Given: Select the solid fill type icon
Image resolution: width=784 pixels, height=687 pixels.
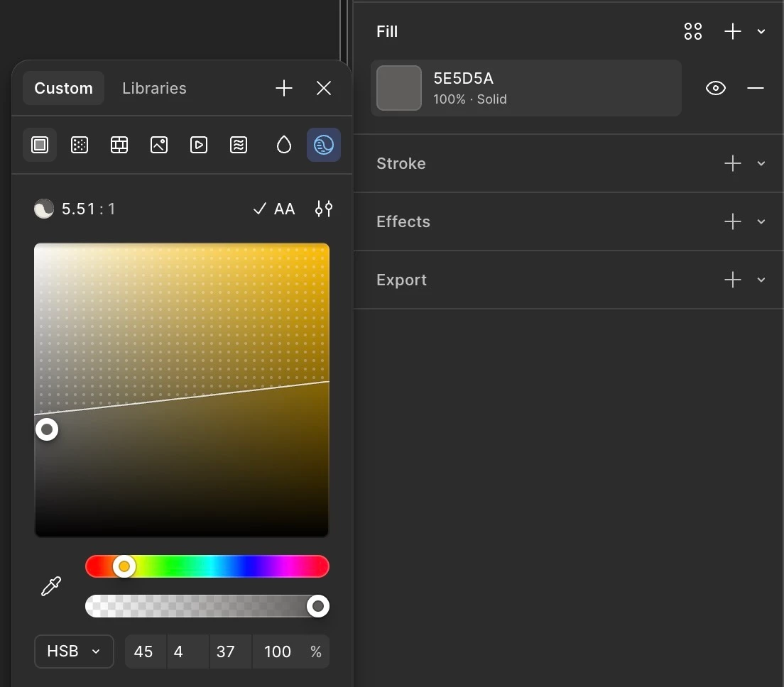Looking at the screenshot, I should (x=40, y=145).
